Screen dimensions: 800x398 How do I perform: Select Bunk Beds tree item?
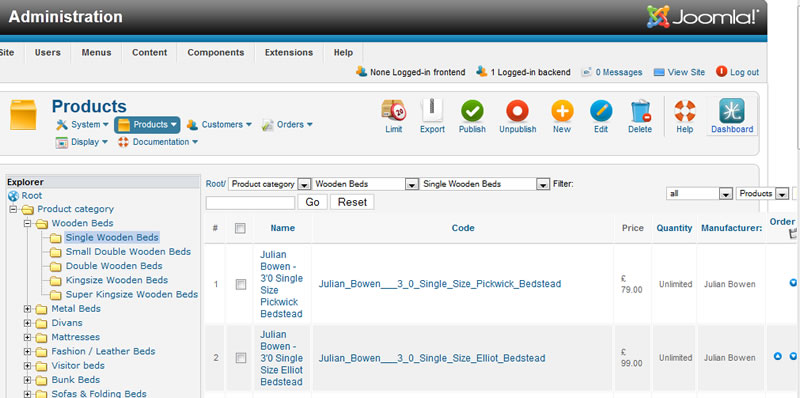pyautogui.click(x=76, y=380)
